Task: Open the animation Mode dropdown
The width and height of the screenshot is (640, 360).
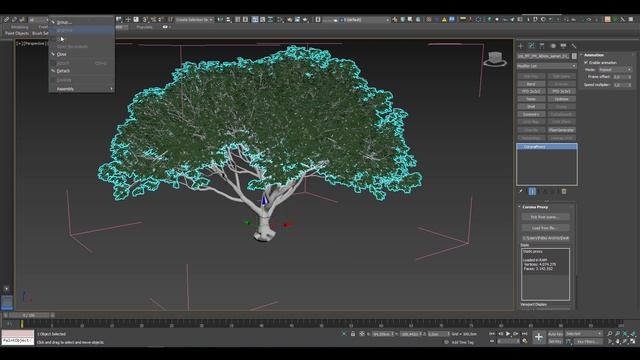Action: (615, 70)
